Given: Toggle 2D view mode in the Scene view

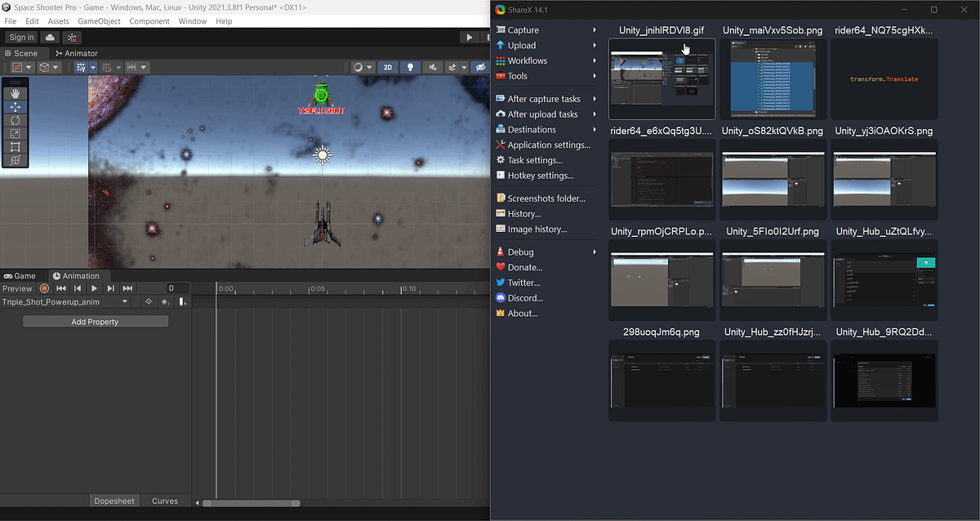Looking at the screenshot, I should tap(388, 67).
